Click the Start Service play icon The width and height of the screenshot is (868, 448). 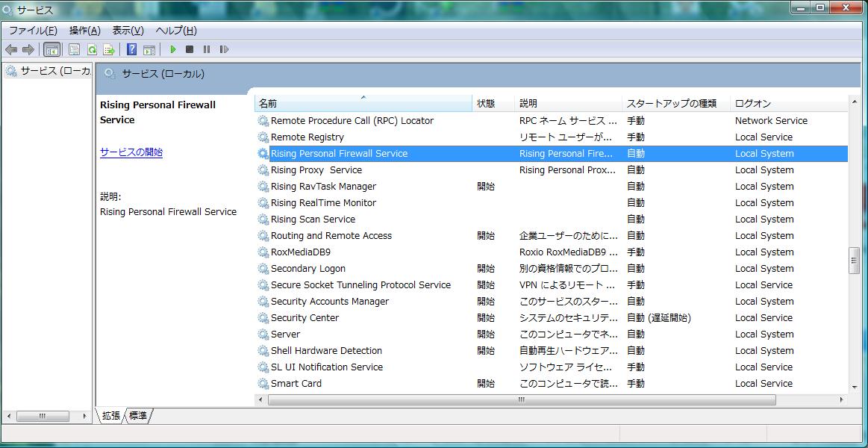click(172, 49)
